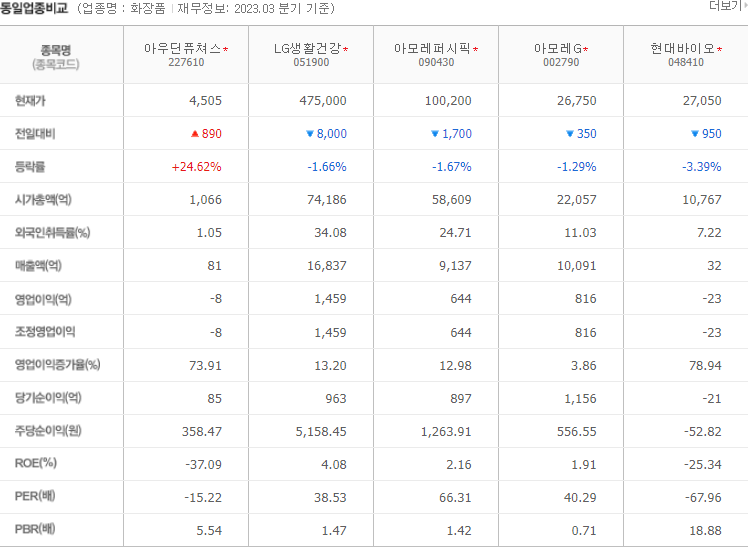The image size is (752, 555).
Task: Click current price 100,200
Action: pos(448,101)
